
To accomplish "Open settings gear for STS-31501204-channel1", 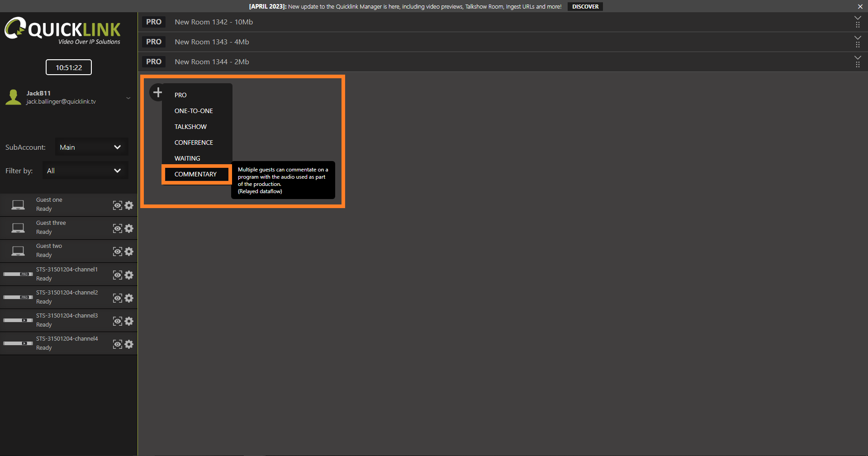I will click(129, 275).
